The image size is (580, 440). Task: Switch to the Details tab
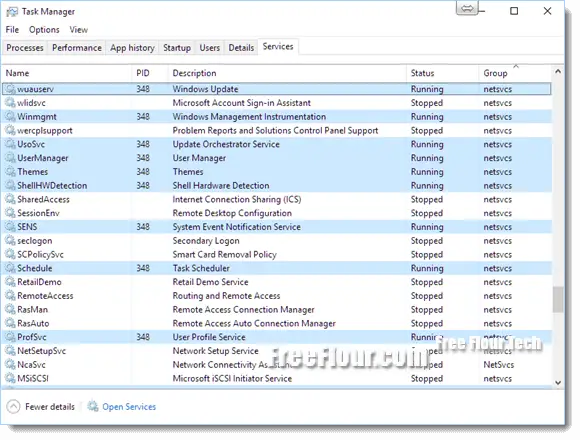pos(241,48)
